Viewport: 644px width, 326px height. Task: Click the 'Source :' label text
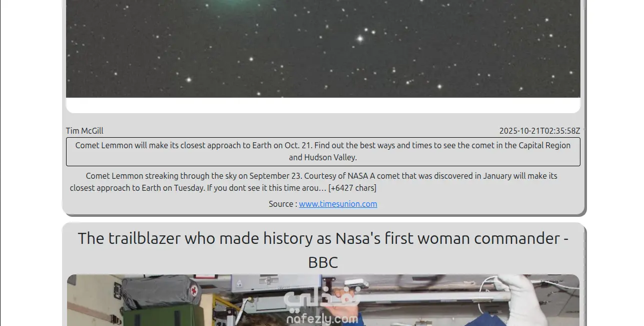pyautogui.click(x=283, y=204)
